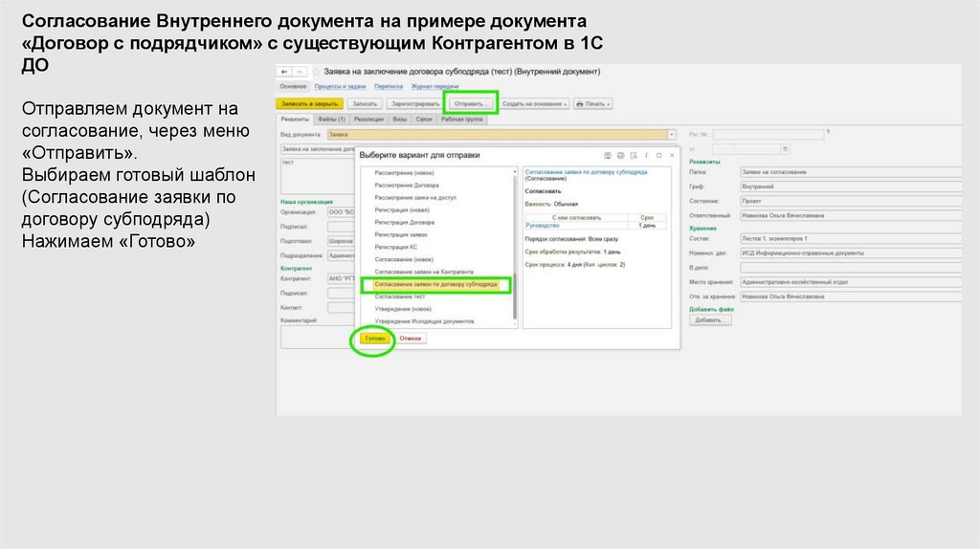
Task: Switch to the Основное section
Action: [x=293, y=86]
